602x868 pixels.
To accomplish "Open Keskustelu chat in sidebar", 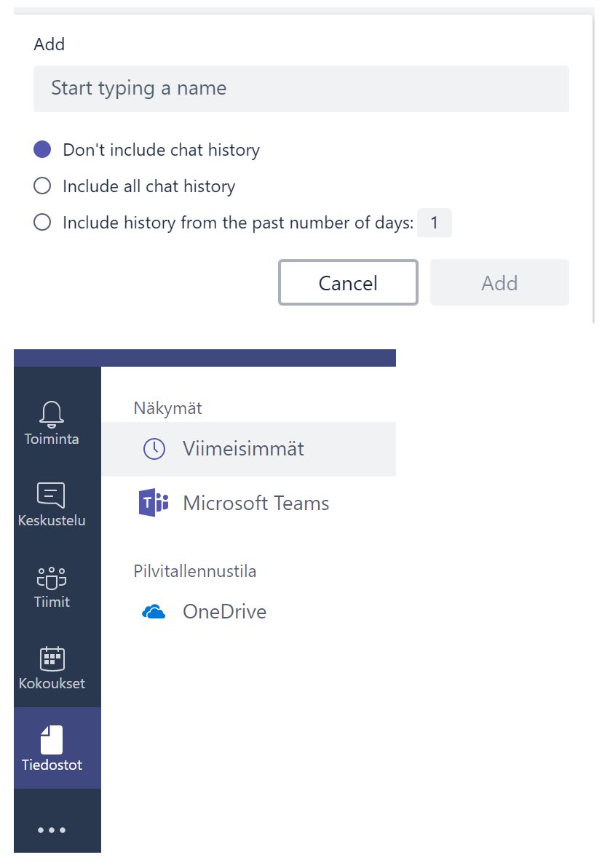I will [51, 495].
